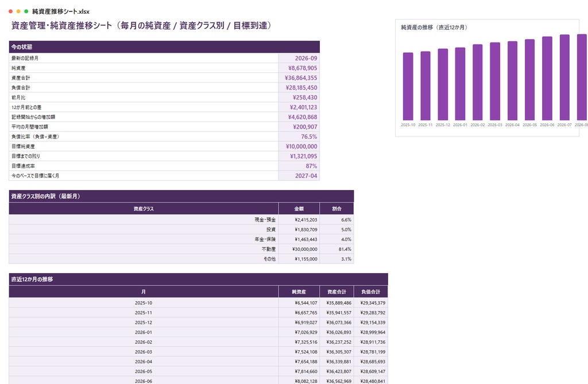Select the 目標純資産 label cell
The width and height of the screenshot is (588, 384).
tap(144, 146)
